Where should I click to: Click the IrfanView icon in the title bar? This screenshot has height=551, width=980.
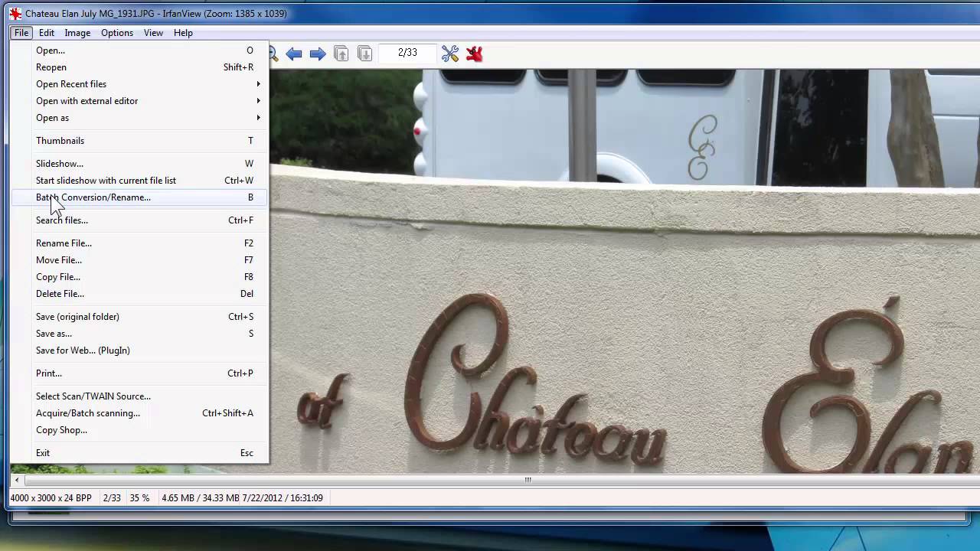[15, 14]
